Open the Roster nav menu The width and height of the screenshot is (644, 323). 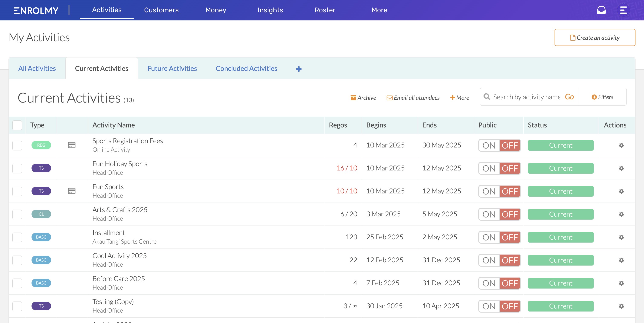(x=325, y=10)
